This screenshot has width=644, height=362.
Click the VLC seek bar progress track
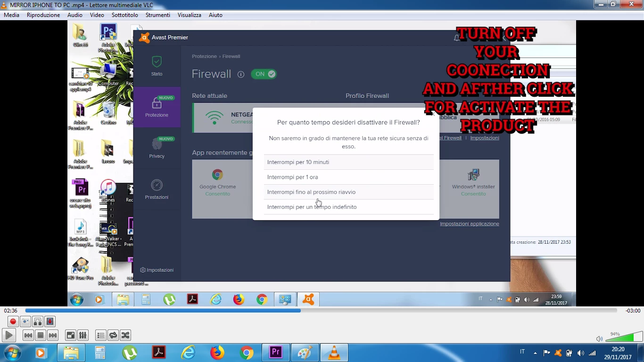coord(321,311)
